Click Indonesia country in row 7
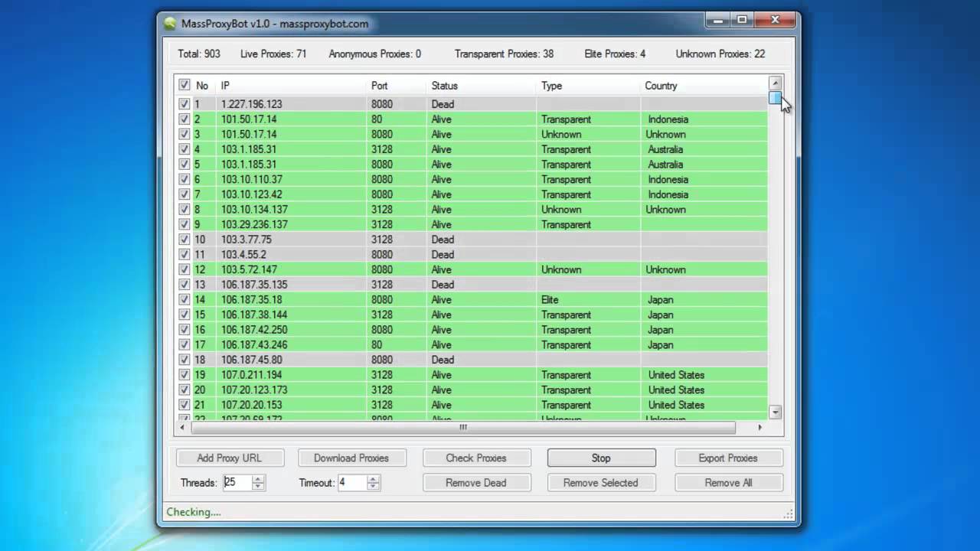The image size is (980, 551). pos(668,194)
